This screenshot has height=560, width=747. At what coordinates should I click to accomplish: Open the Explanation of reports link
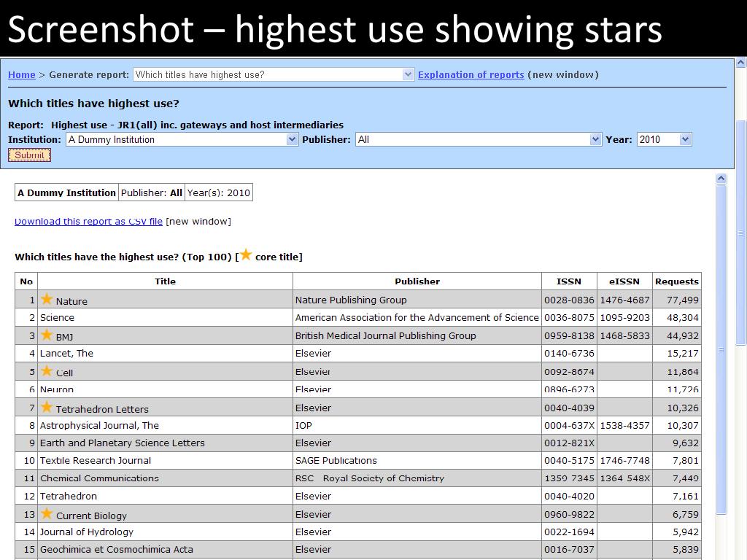(x=471, y=75)
